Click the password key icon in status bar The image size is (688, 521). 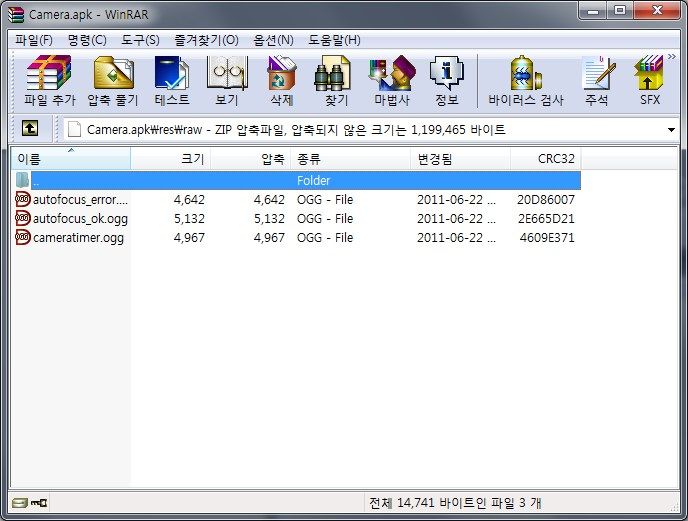tap(39, 503)
